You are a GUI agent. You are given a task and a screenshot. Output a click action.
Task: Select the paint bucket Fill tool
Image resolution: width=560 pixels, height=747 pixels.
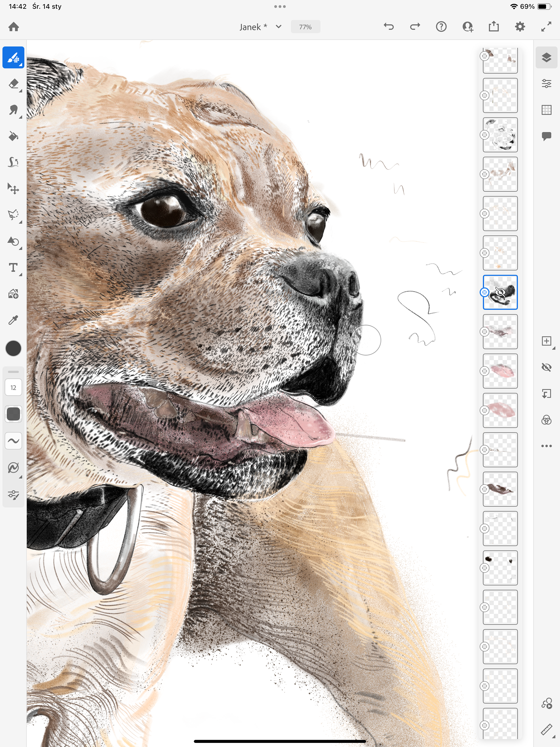tap(13, 136)
